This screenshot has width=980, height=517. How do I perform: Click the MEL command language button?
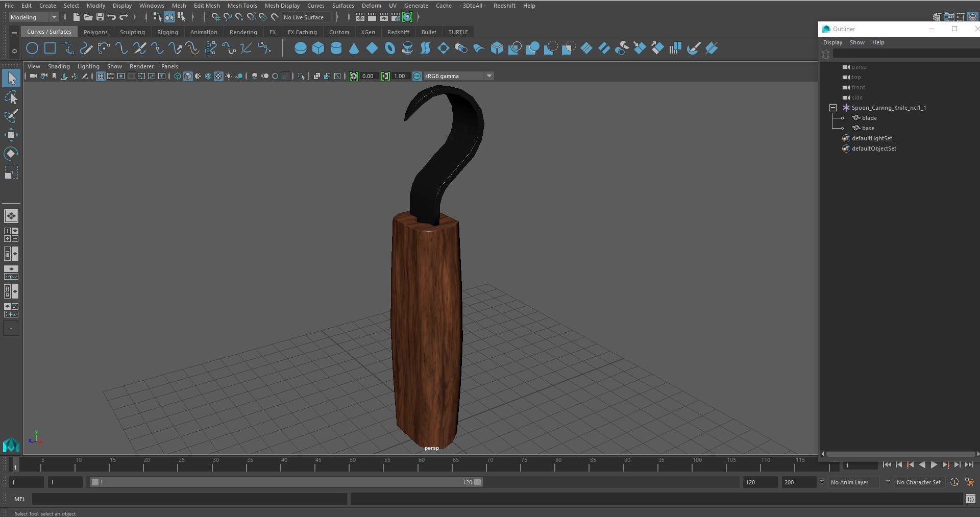tap(19, 499)
